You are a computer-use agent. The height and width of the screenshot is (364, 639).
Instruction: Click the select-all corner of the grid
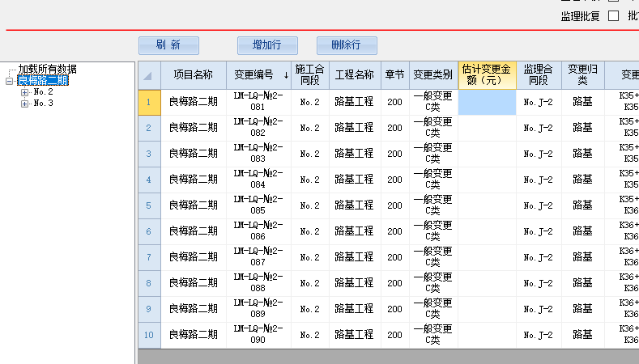coord(150,75)
